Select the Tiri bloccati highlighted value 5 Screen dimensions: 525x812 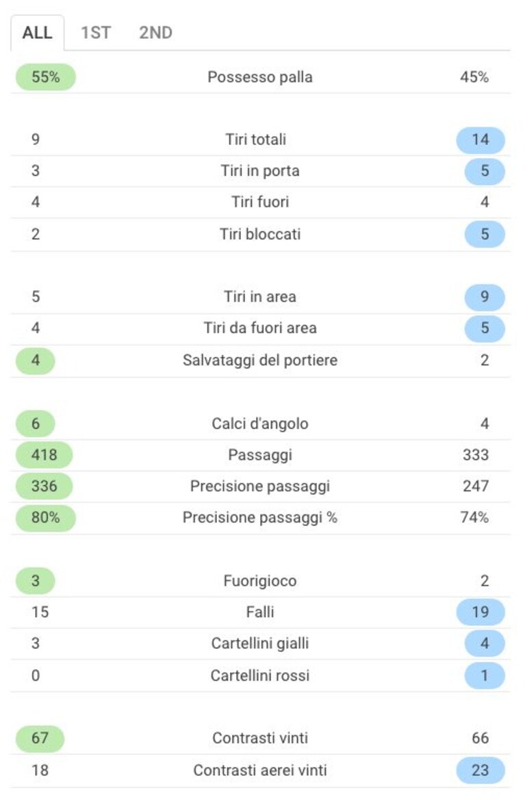click(x=485, y=234)
